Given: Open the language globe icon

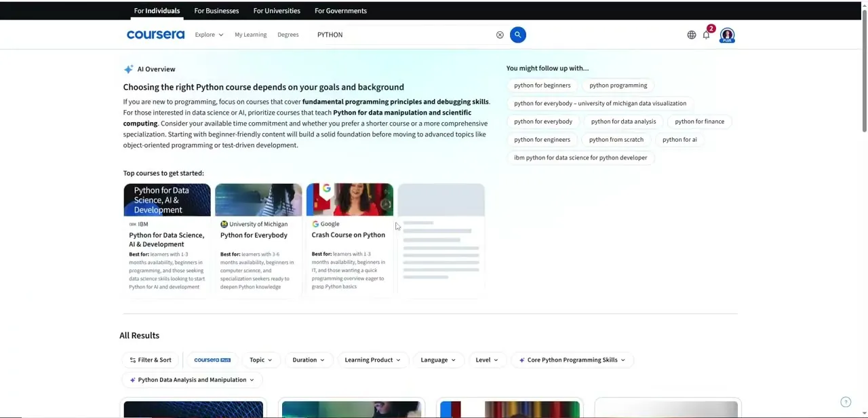Looking at the screenshot, I should point(691,35).
